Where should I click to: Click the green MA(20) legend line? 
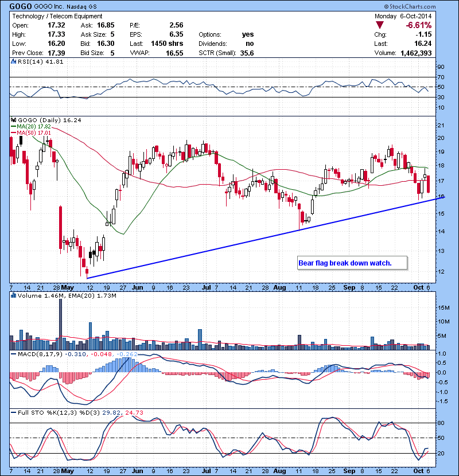click(13, 127)
